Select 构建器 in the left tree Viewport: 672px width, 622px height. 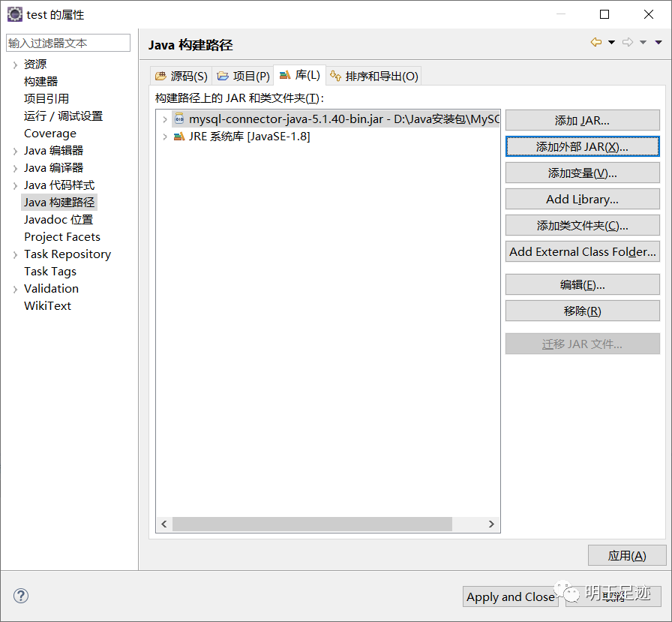tap(40, 82)
